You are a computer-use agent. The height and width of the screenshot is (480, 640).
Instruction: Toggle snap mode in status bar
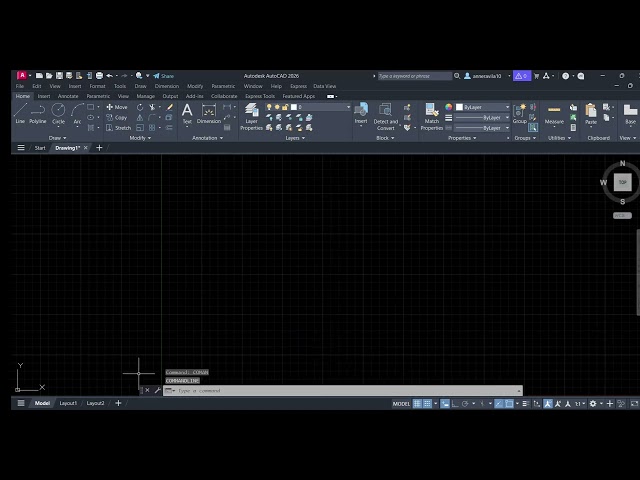click(427, 403)
